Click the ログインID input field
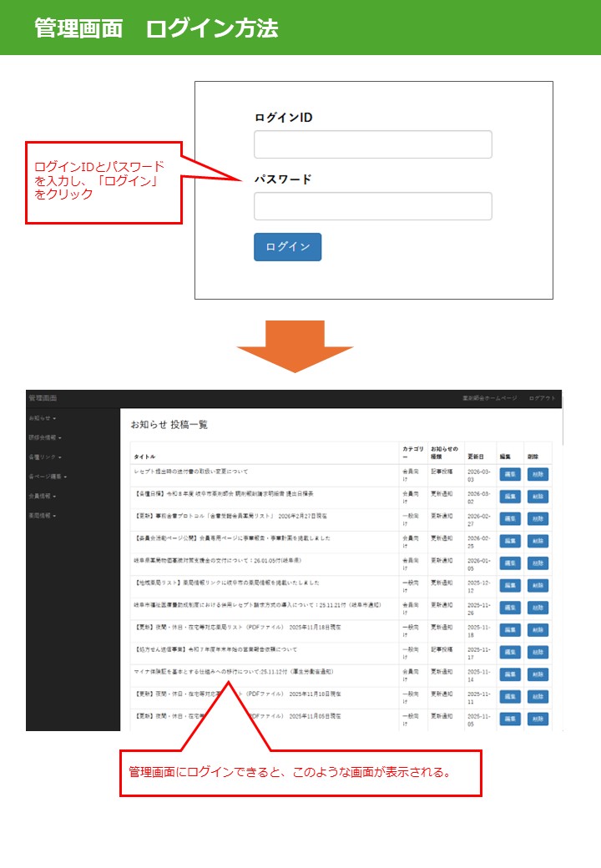 pyautogui.click(x=372, y=144)
